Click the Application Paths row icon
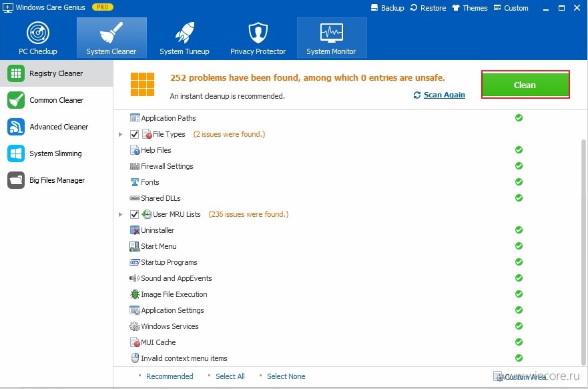This screenshot has height=389, width=588. tap(135, 118)
